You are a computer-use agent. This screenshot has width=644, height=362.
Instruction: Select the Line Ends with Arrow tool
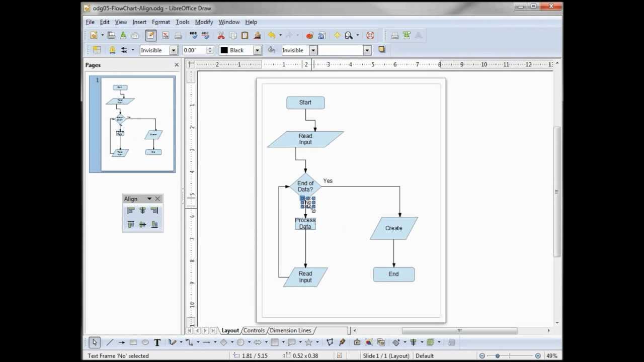tap(121, 342)
